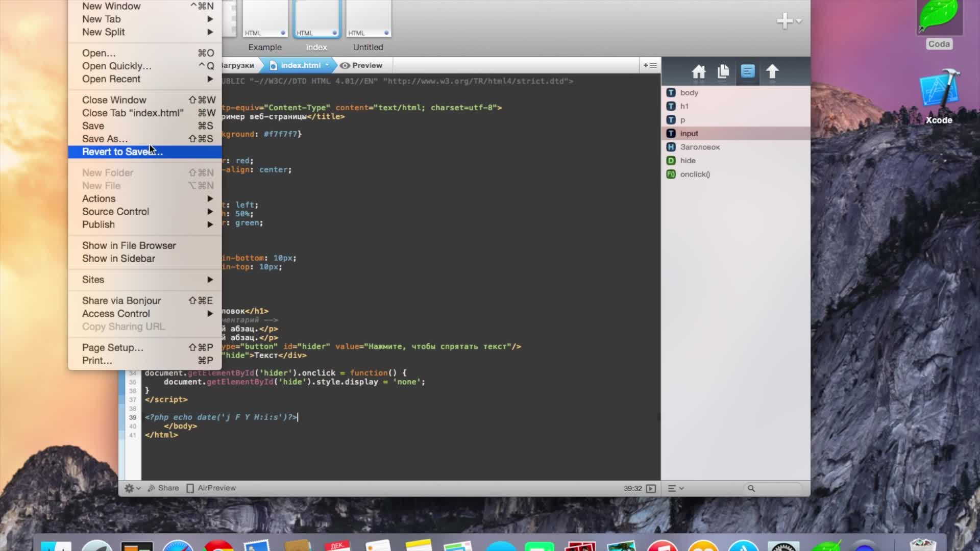Select the Code Navigator sidebar icon
This screenshot has height=551, width=980.
point(748,71)
